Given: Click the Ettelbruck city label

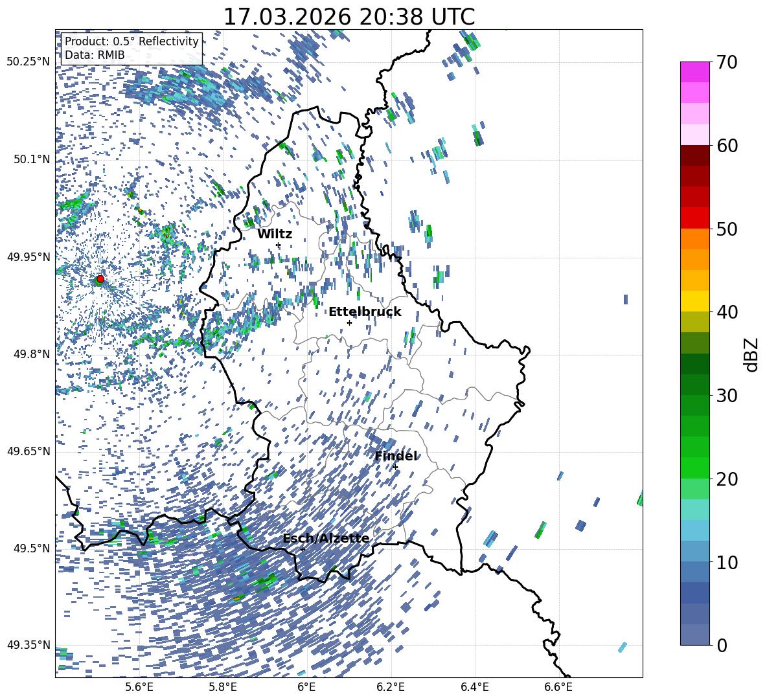Looking at the screenshot, I should click(x=365, y=312).
